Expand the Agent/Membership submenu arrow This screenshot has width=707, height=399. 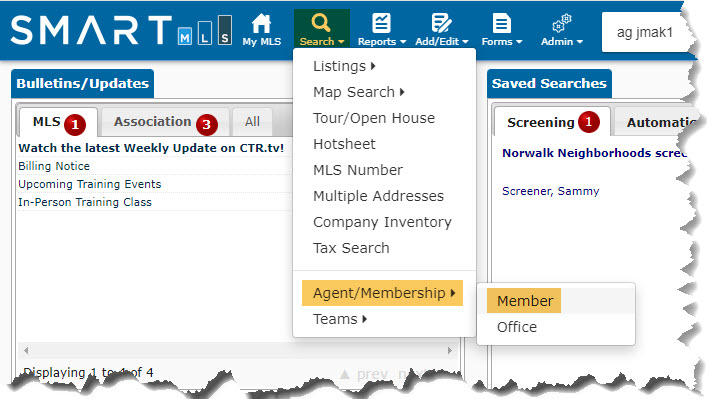453,293
